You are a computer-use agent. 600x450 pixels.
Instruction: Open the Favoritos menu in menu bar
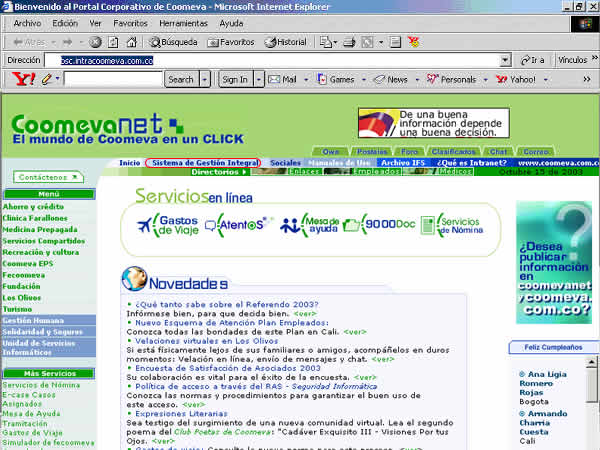pyautogui.click(x=130, y=22)
